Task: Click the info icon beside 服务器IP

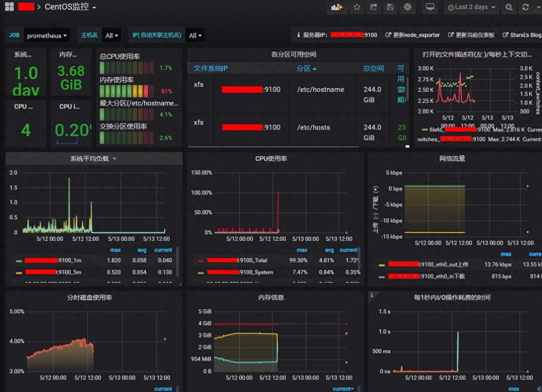Action: pyautogui.click(x=298, y=35)
